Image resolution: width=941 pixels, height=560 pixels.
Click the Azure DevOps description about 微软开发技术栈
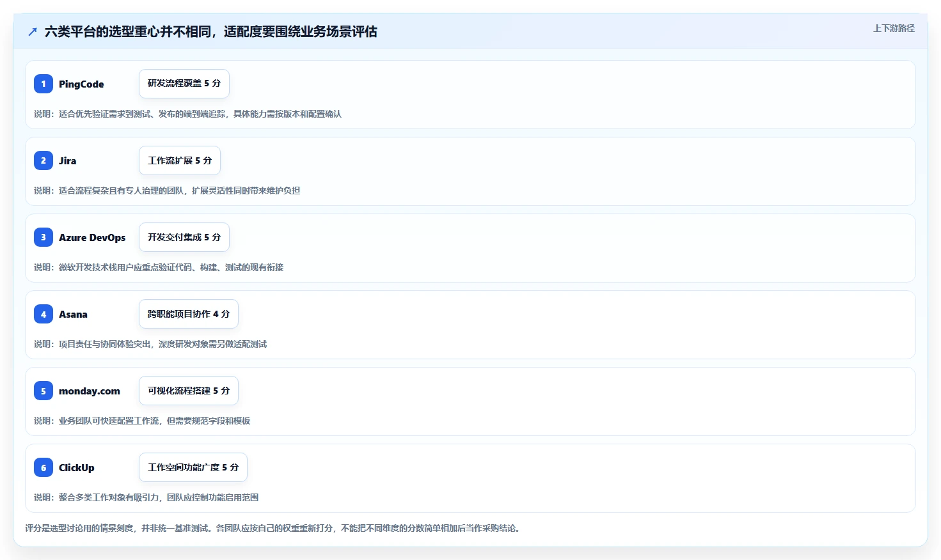[159, 267]
